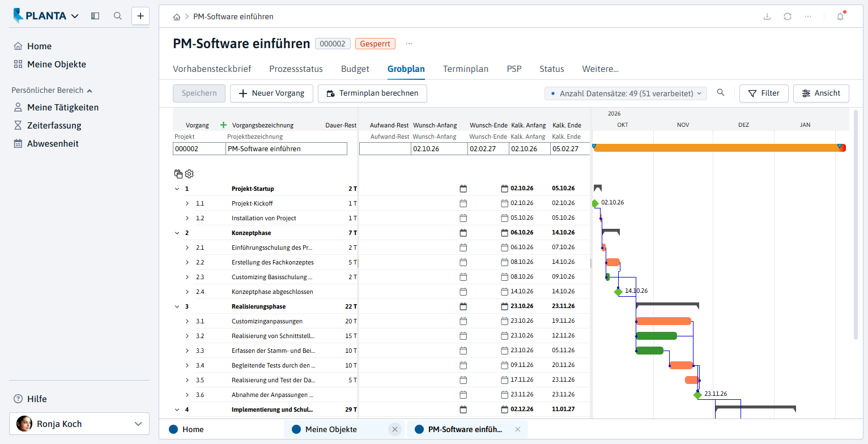The image size is (868, 444).
Task: Click the home breadcrumb icon
Action: pyautogui.click(x=177, y=16)
